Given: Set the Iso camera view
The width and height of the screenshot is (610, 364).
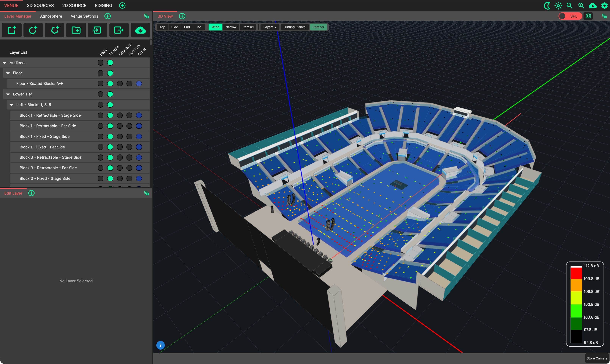Looking at the screenshot, I should 199,27.
